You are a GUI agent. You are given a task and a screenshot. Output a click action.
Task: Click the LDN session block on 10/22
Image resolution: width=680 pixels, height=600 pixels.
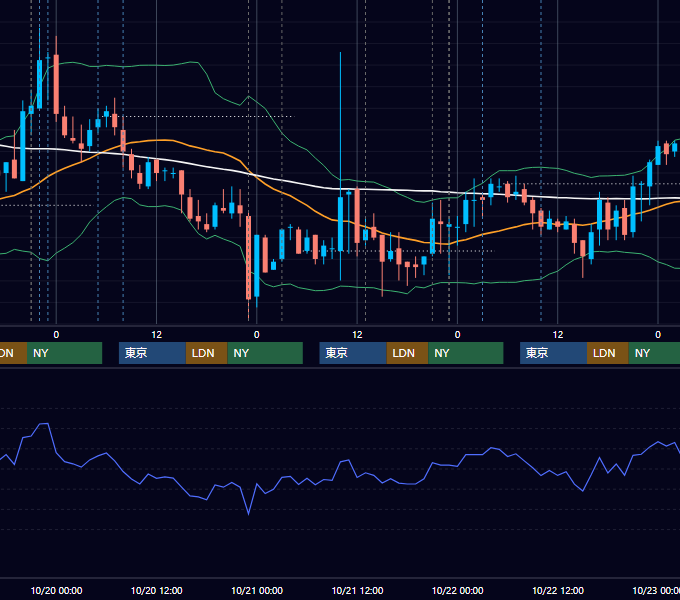coord(608,353)
